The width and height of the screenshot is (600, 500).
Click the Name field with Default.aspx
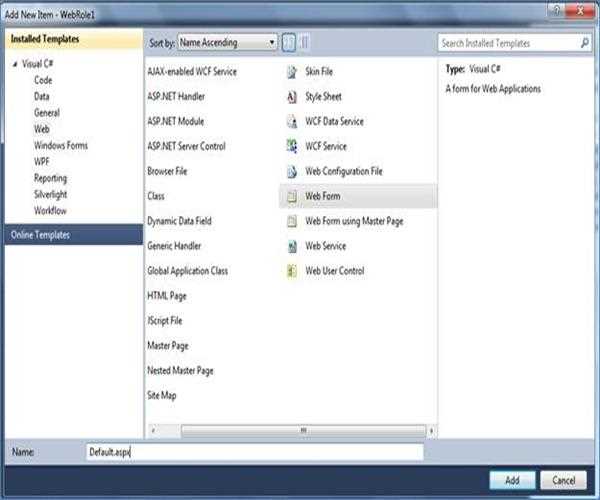254,453
